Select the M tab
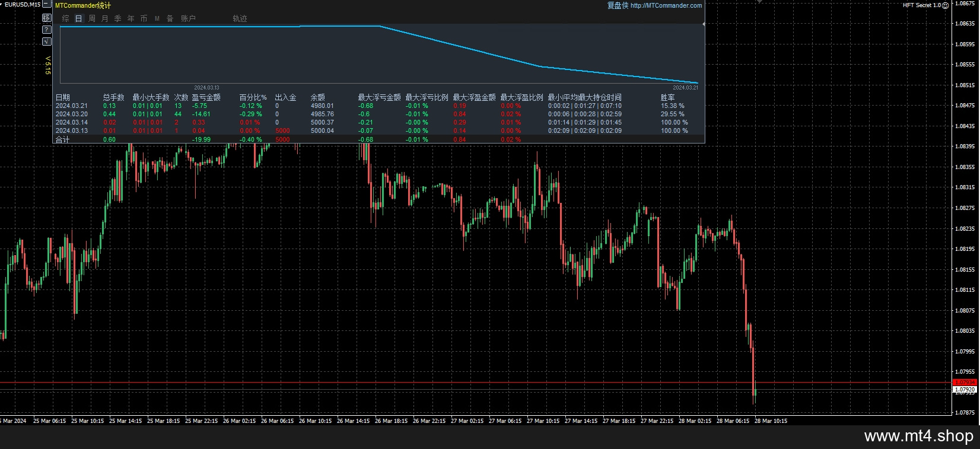 pos(157,18)
